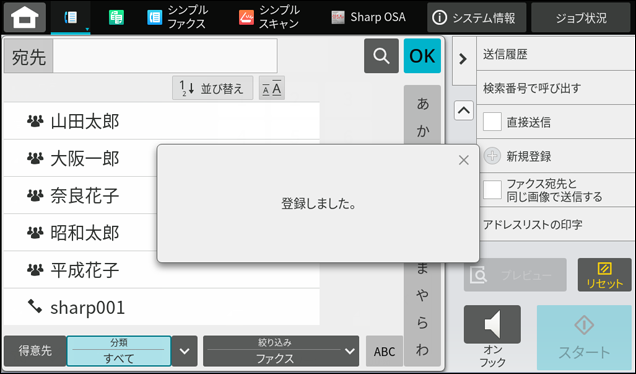Click group icon beside 奈良花子

(x=35, y=196)
